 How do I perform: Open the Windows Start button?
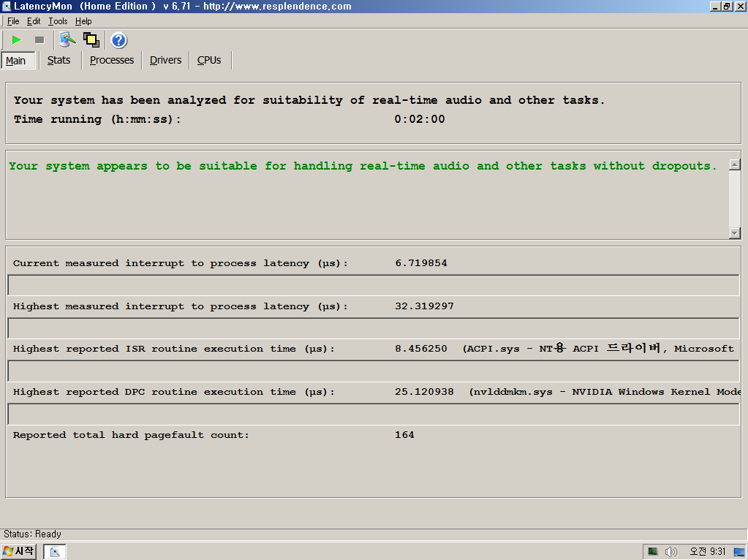pos(19,551)
